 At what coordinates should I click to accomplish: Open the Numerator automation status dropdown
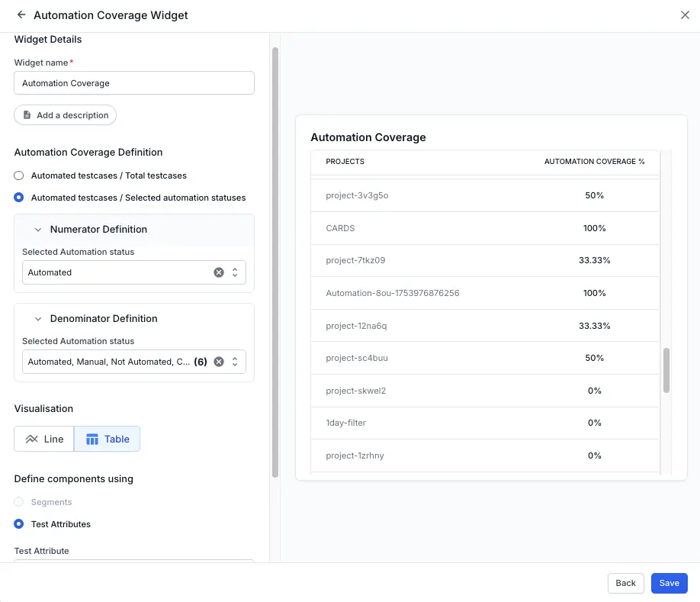point(235,272)
